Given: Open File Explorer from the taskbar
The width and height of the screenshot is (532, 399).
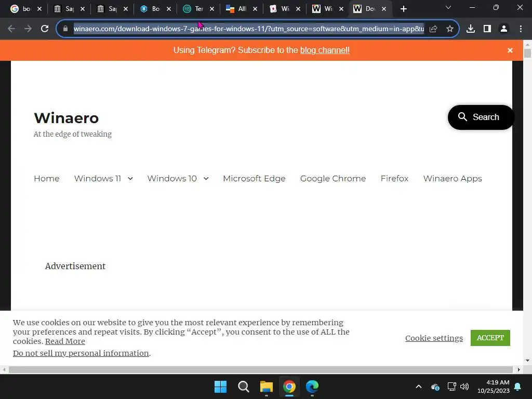Looking at the screenshot, I should pyautogui.click(x=267, y=387).
